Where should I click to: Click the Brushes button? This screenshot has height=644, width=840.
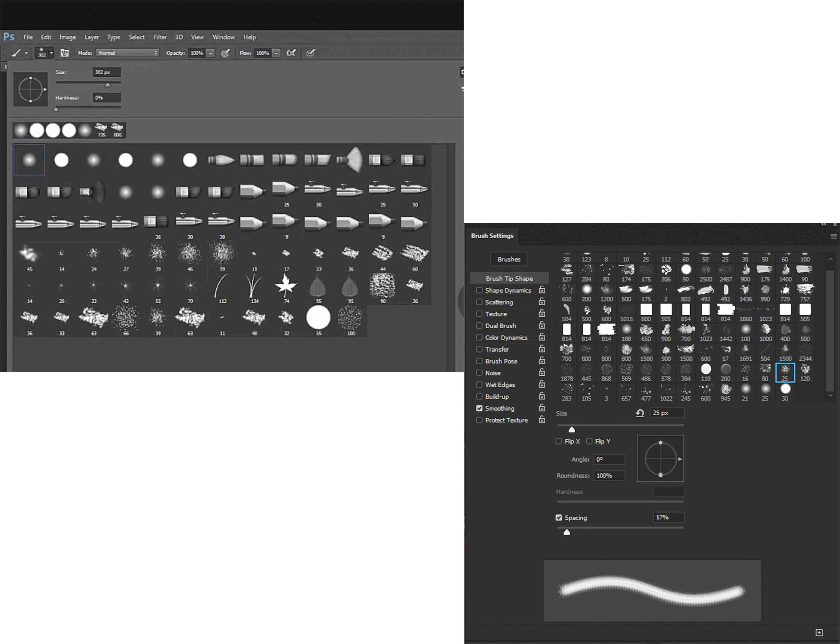tap(509, 259)
